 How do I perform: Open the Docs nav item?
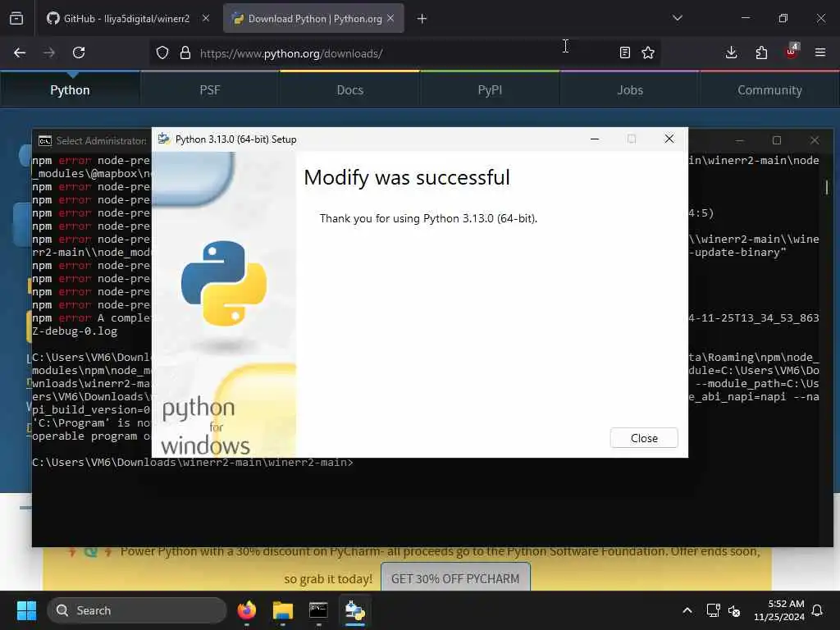point(349,90)
